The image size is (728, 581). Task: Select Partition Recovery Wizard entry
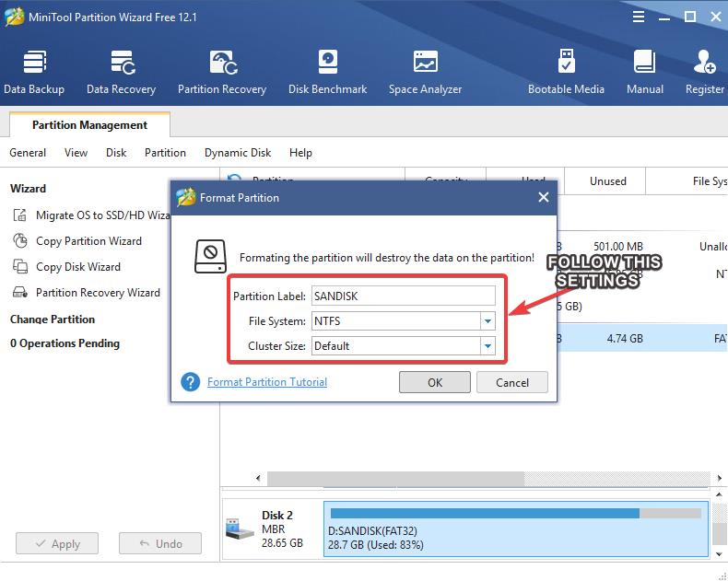98,293
